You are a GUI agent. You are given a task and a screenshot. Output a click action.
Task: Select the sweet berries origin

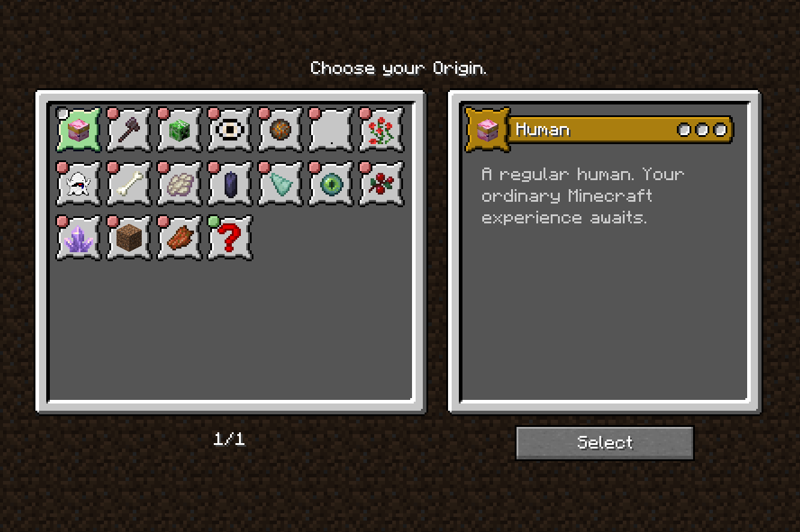coord(381,184)
